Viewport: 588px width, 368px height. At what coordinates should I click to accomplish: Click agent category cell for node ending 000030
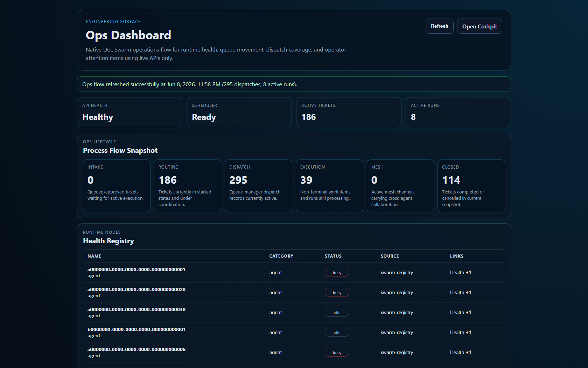[275, 313]
